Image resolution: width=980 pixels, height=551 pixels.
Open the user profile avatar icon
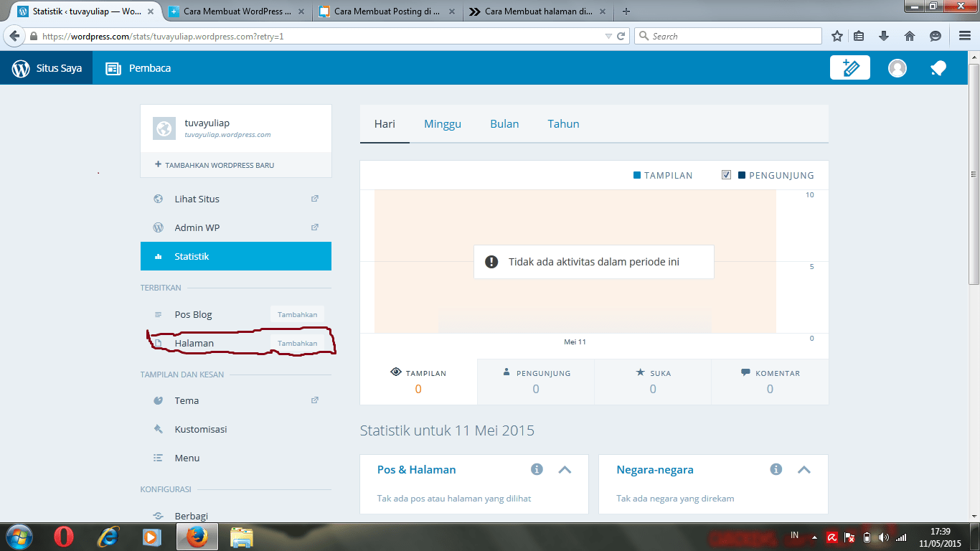897,68
